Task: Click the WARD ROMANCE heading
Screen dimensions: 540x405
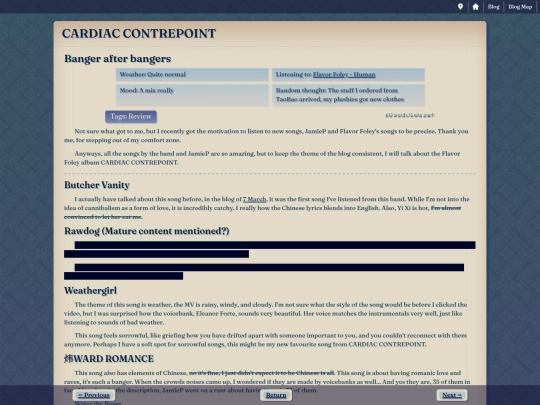Action: 109,359
